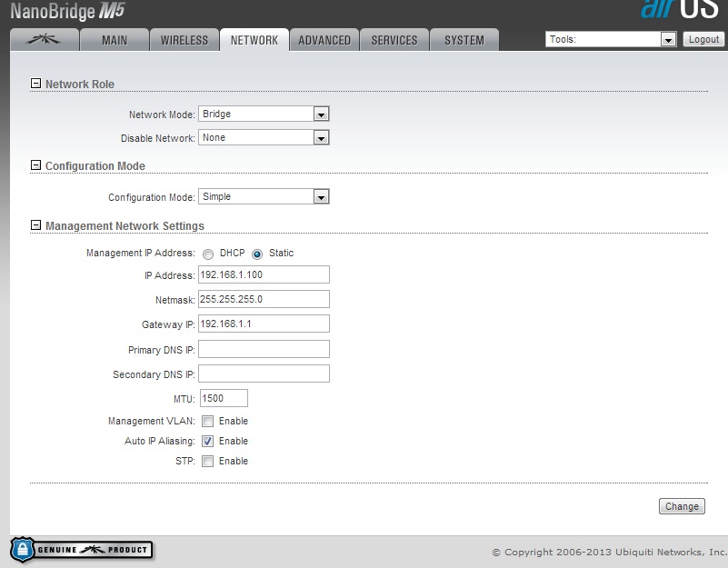Select the NETWORK tab
Image resolution: width=728 pixels, height=568 pixels.
[254, 40]
